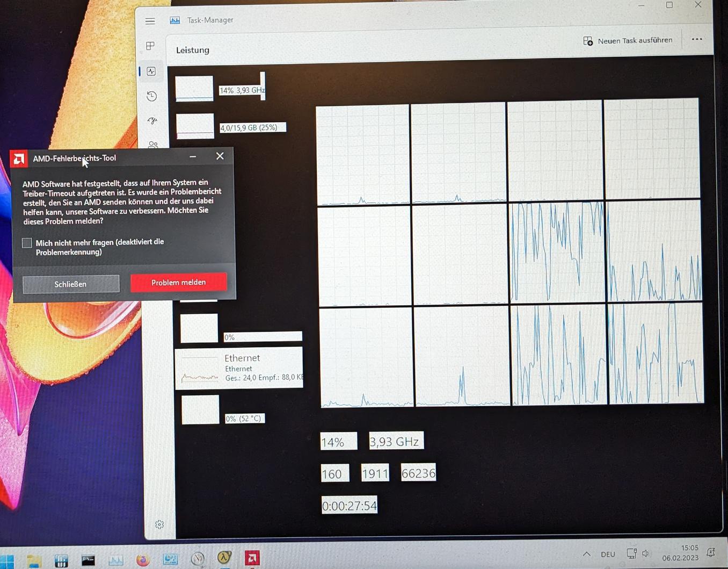Image resolution: width=728 pixels, height=569 pixels.
Task: Click the '3,93 GHz' speed value
Action: [x=396, y=441]
